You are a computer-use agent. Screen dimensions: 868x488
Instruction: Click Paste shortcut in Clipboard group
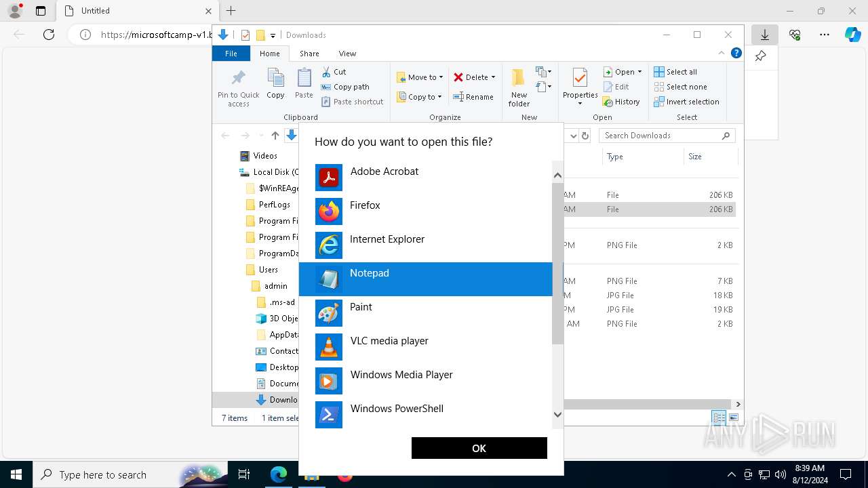[x=352, y=102]
